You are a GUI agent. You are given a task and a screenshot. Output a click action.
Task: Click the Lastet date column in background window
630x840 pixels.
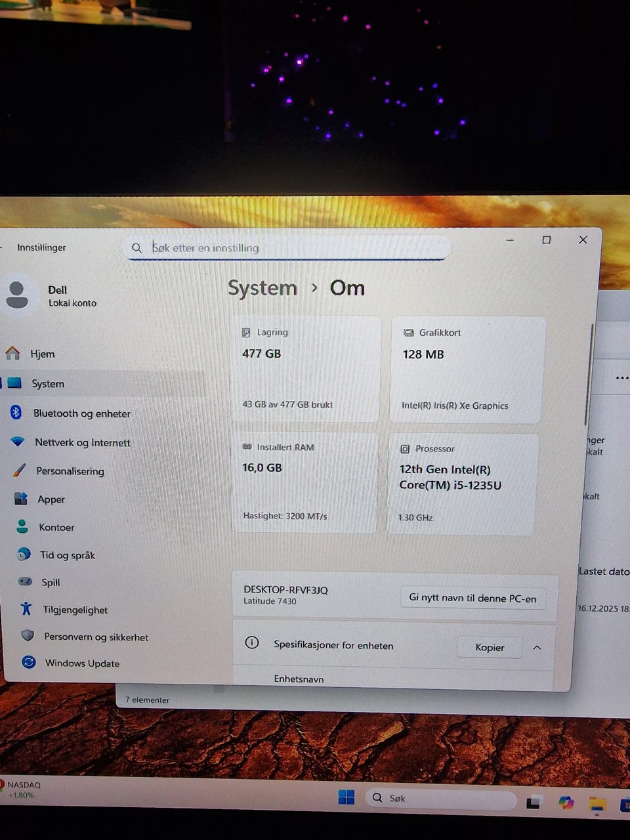click(x=604, y=571)
